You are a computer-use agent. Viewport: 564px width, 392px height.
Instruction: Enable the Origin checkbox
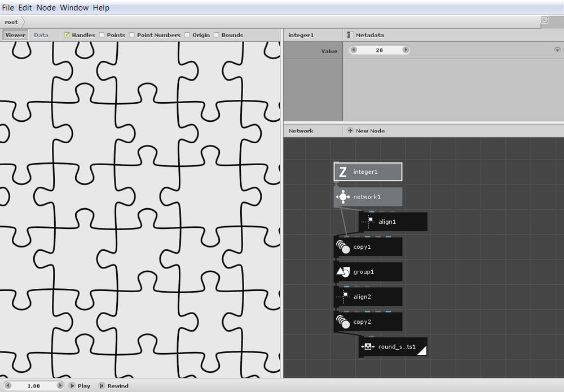[187, 35]
